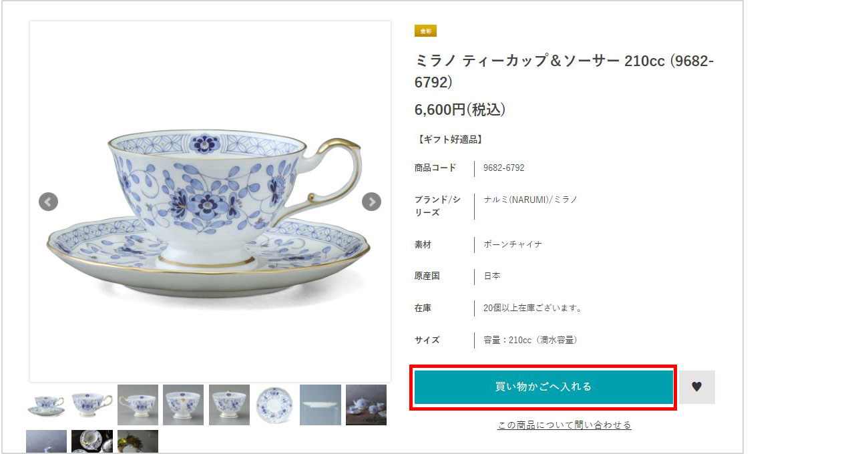Select second thumbnail of cup only
Viewport: 868px width, 454px height.
[92, 405]
